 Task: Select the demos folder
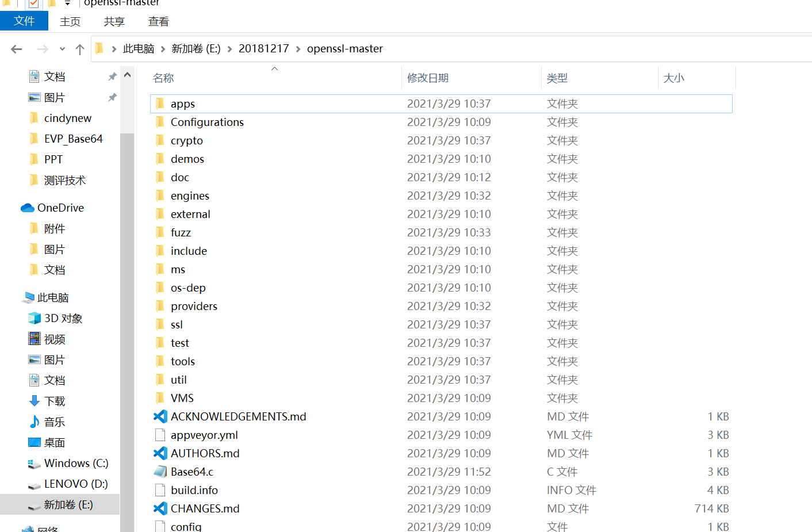coord(187,159)
